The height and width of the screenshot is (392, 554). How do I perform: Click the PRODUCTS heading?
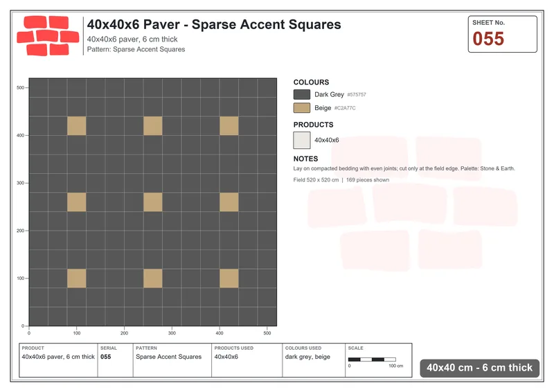(x=313, y=125)
